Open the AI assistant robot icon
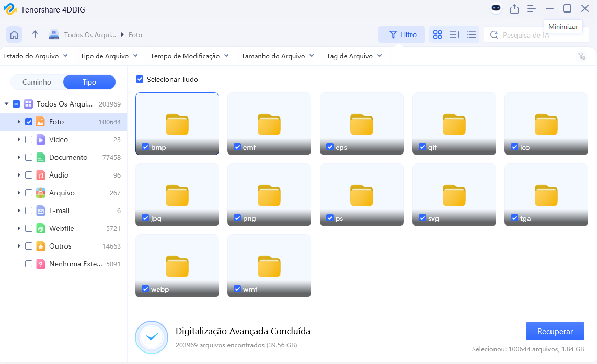597x364 pixels. 495,8
